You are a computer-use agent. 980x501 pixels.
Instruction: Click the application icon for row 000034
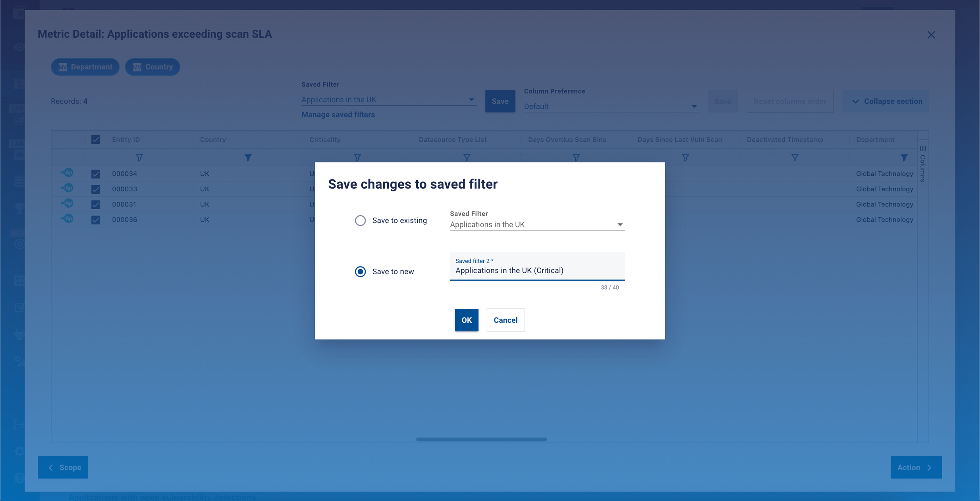pos(67,173)
